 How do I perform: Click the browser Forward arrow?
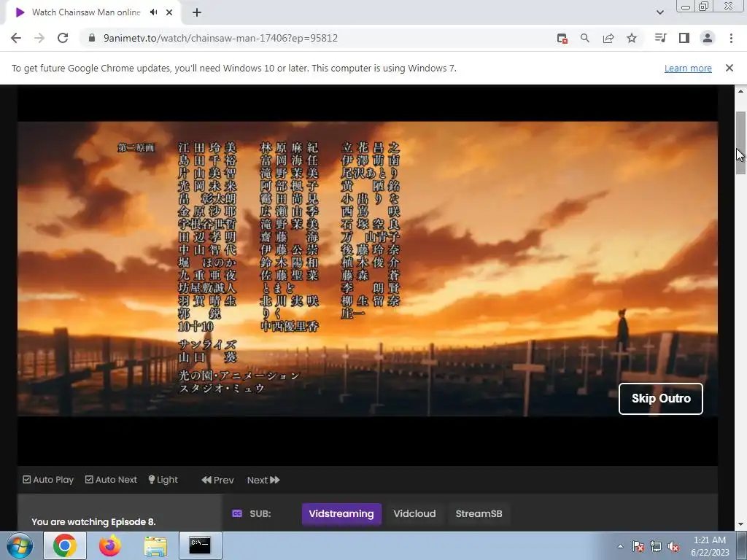point(39,38)
